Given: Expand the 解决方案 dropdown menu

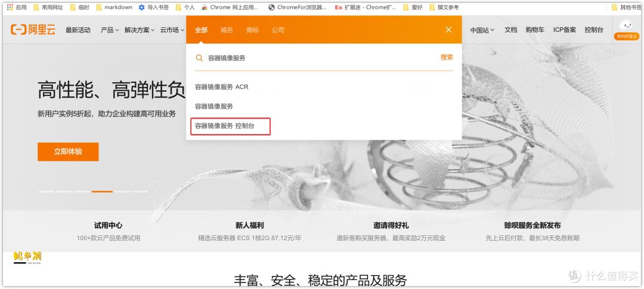Looking at the screenshot, I should [x=140, y=30].
